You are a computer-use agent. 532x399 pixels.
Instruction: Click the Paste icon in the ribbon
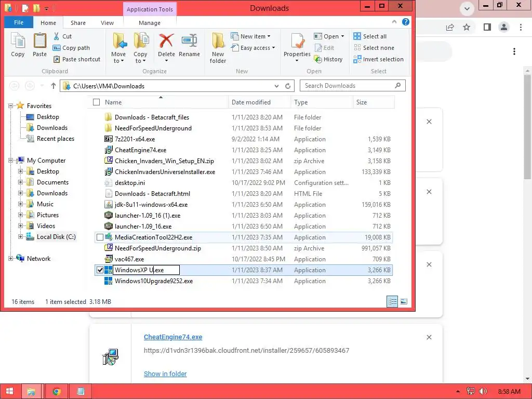coord(39,45)
